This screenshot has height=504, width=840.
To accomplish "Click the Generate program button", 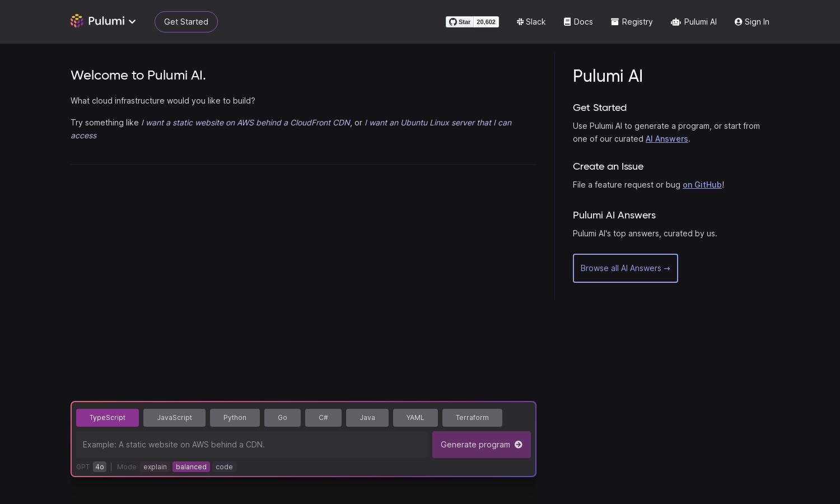I will tap(482, 445).
